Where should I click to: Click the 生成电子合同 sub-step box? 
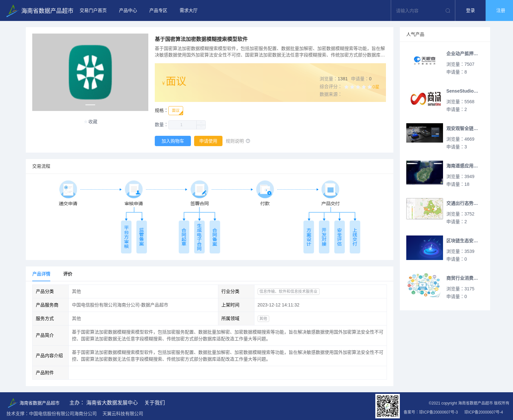click(x=199, y=237)
